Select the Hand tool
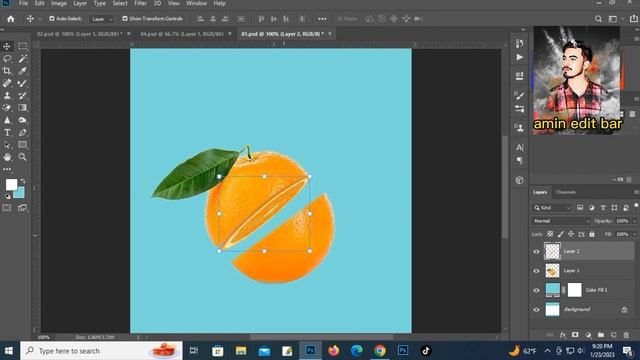The height and width of the screenshot is (360, 640). coord(7,157)
